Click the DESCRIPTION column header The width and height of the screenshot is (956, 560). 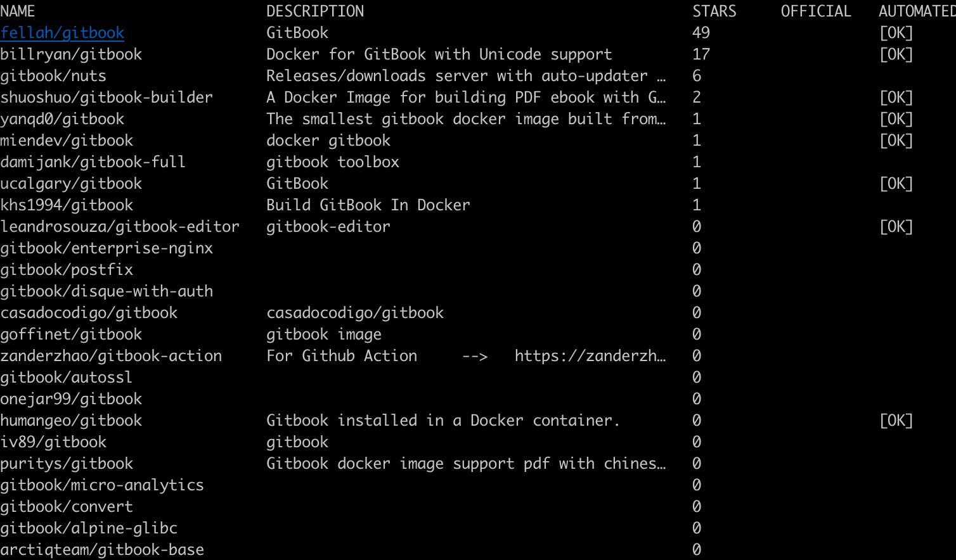coord(315,11)
